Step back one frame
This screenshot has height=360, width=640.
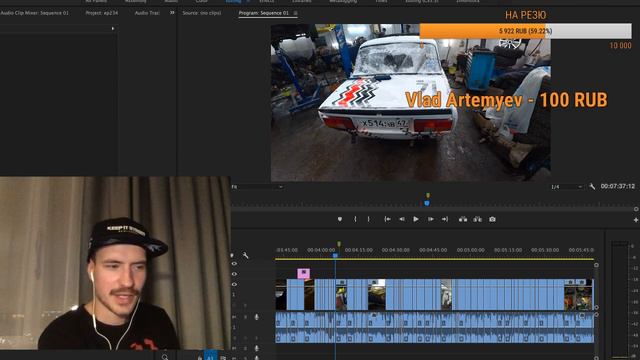click(402, 219)
